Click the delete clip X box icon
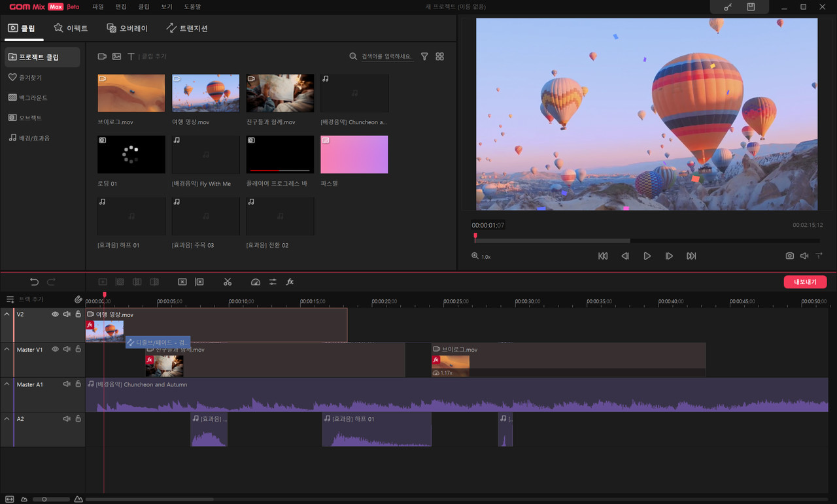The width and height of the screenshot is (837, 504). pos(182,282)
